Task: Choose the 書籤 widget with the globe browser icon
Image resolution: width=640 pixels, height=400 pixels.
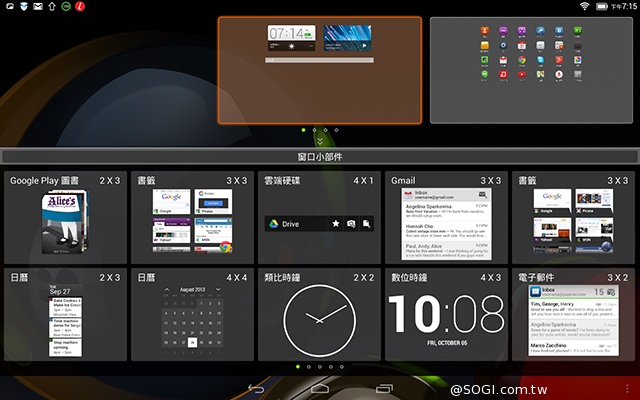Action: pyautogui.click(x=573, y=217)
